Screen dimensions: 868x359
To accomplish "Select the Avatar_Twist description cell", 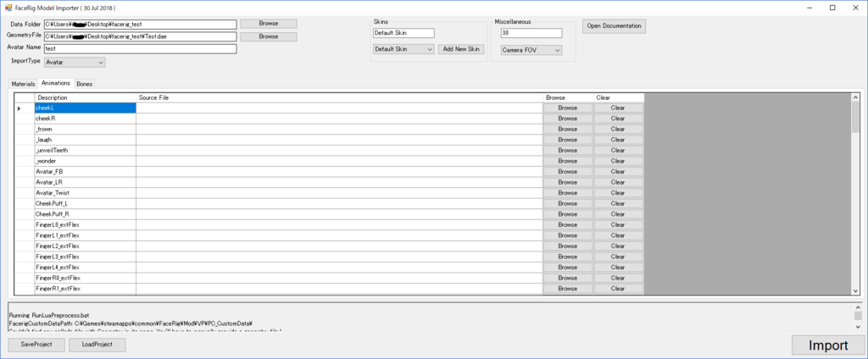I will click(86, 193).
